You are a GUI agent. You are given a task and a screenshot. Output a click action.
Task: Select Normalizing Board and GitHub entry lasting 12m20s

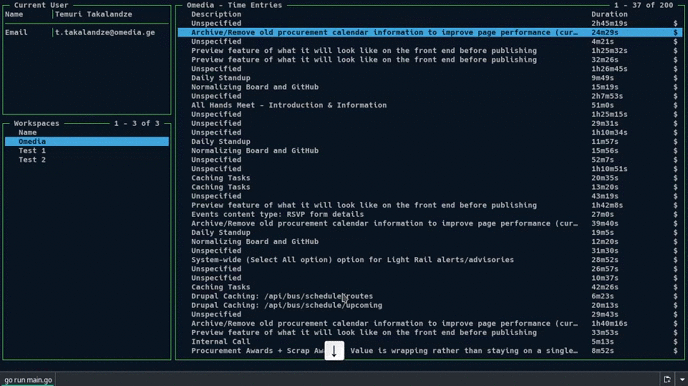(x=430, y=242)
